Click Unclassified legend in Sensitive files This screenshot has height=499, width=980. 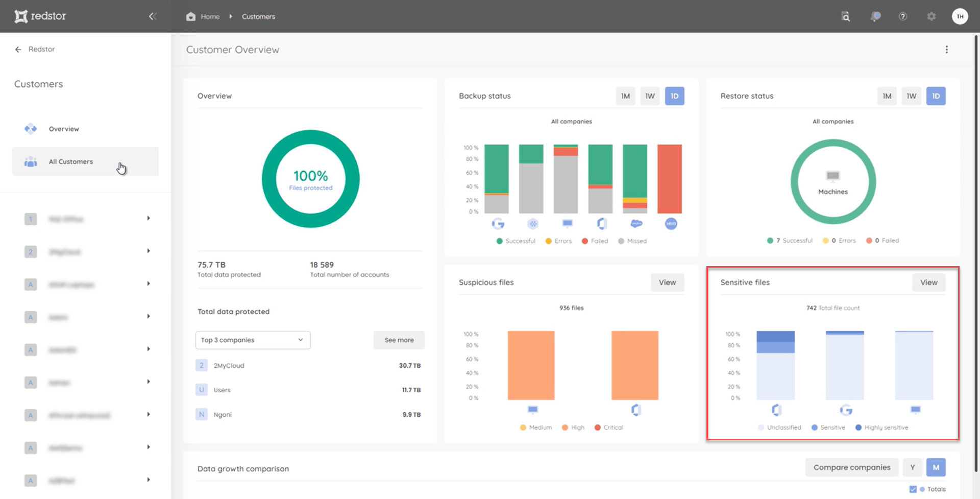pyautogui.click(x=779, y=427)
